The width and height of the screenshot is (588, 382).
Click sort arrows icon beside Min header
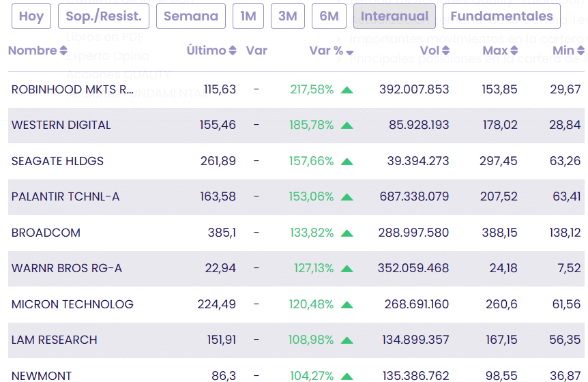pos(580,51)
